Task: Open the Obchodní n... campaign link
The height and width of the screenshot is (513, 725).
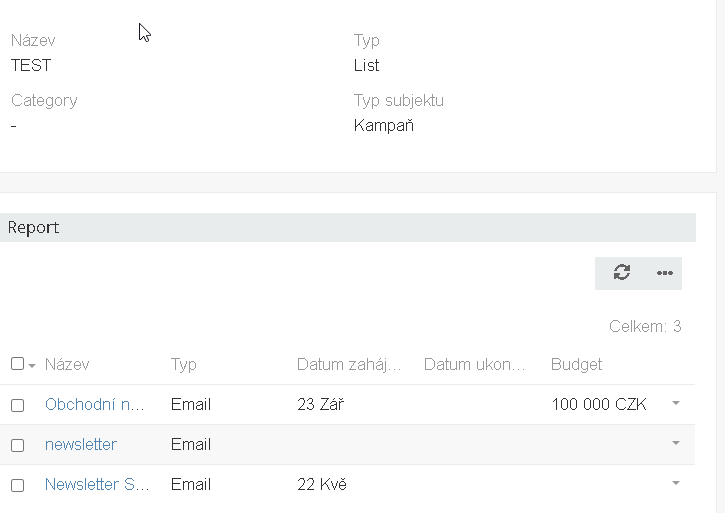Action: [95, 404]
